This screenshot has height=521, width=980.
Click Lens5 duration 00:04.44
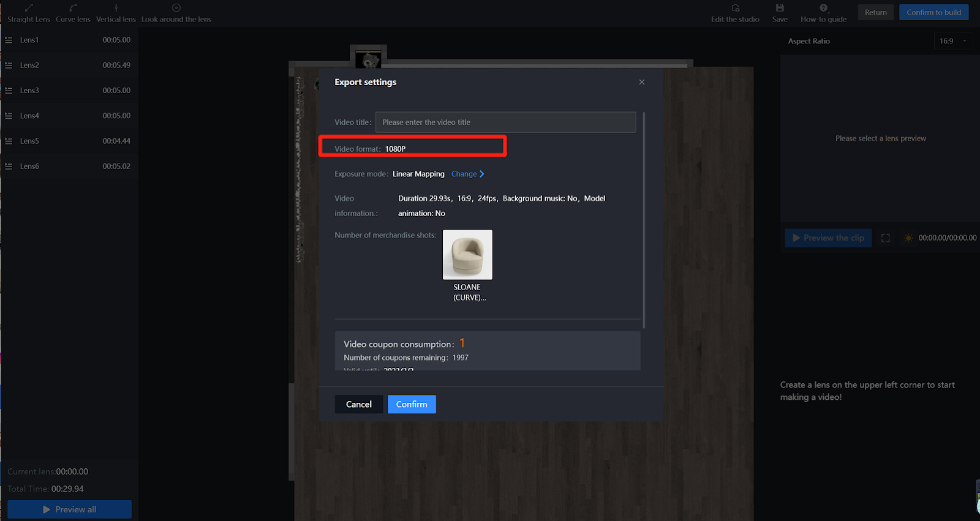(116, 141)
